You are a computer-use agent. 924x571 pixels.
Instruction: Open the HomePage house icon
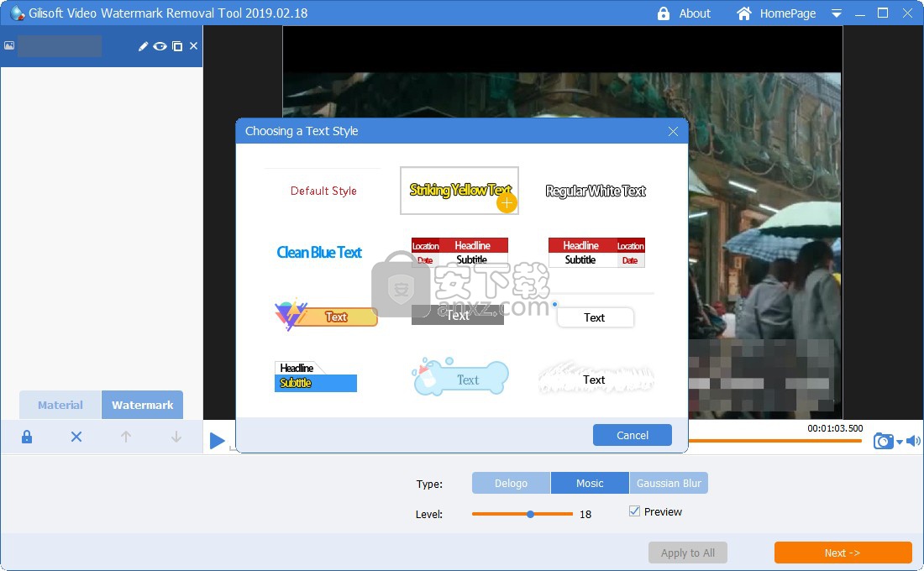point(744,13)
